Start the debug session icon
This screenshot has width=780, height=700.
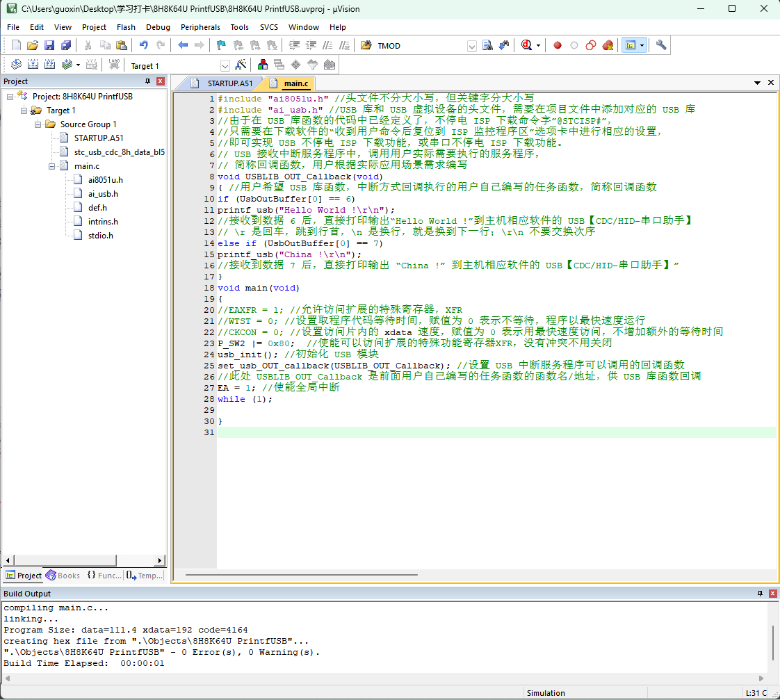526,45
